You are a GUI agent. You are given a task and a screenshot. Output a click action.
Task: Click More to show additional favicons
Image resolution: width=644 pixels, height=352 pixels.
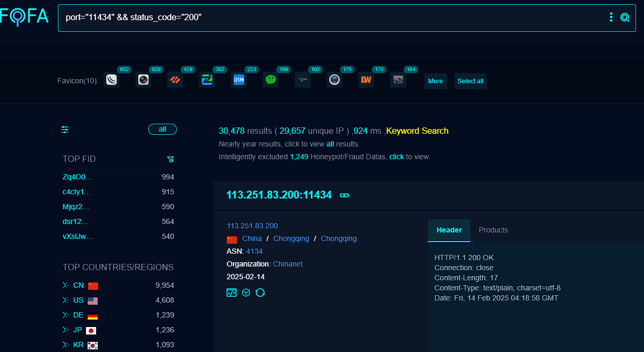click(x=435, y=81)
